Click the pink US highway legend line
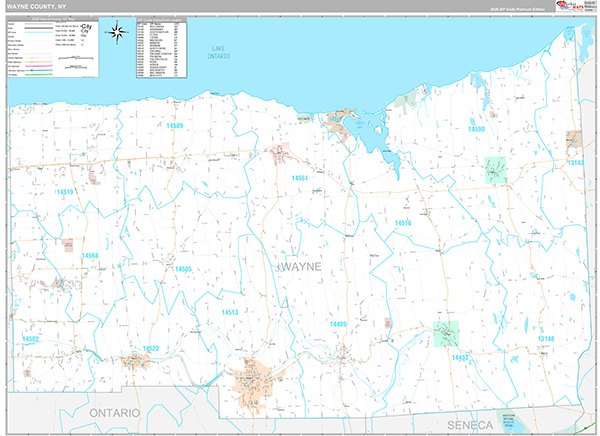The image size is (600, 436). (x=39, y=66)
